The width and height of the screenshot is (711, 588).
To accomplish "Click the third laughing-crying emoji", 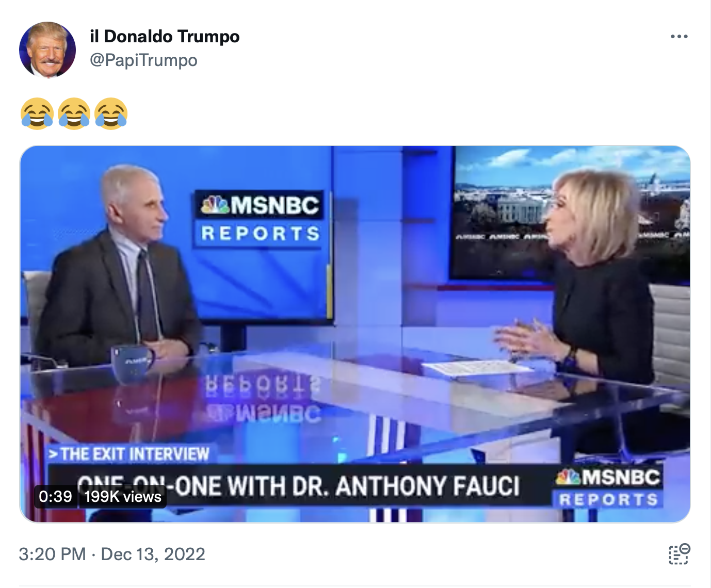I will [x=111, y=113].
